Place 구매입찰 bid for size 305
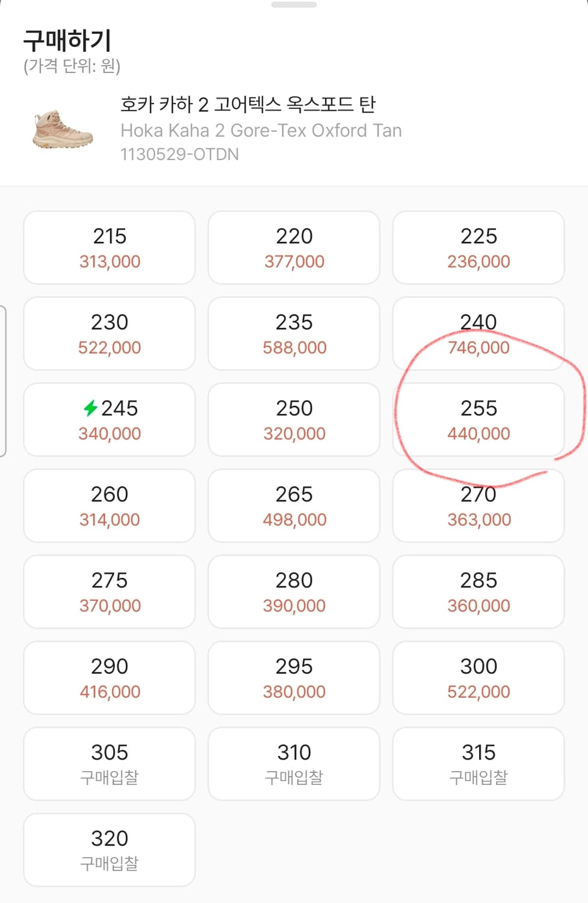The width and height of the screenshot is (588, 903). pos(110,764)
